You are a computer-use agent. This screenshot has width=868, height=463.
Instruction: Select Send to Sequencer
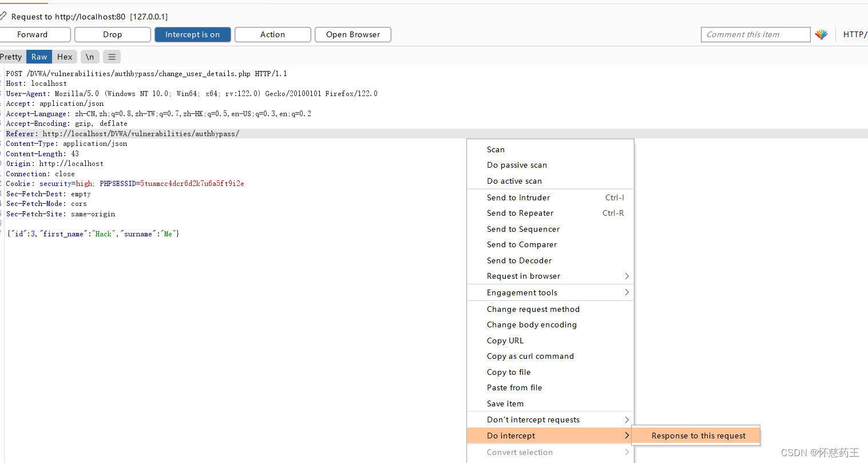(550, 229)
